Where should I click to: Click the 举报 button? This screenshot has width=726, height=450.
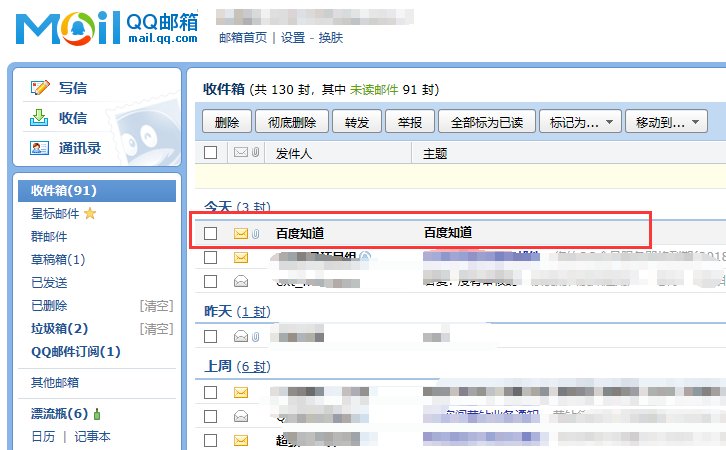tap(410, 122)
